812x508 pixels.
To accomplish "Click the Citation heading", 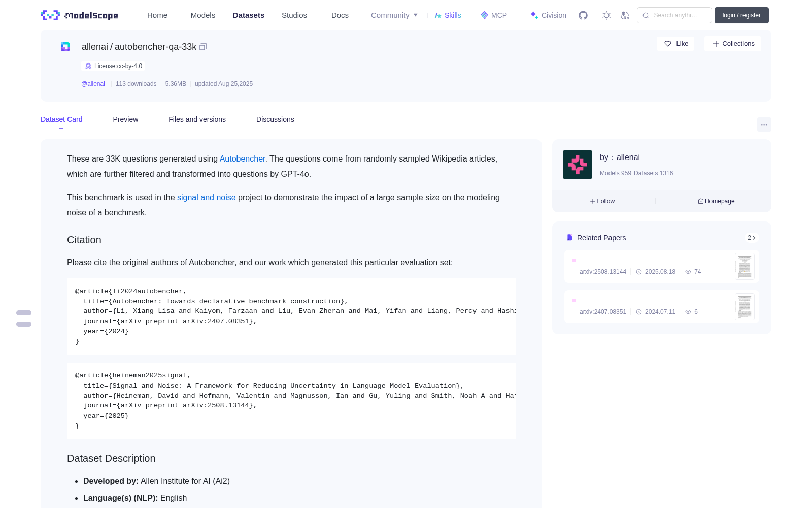I will (x=84, y=240).
